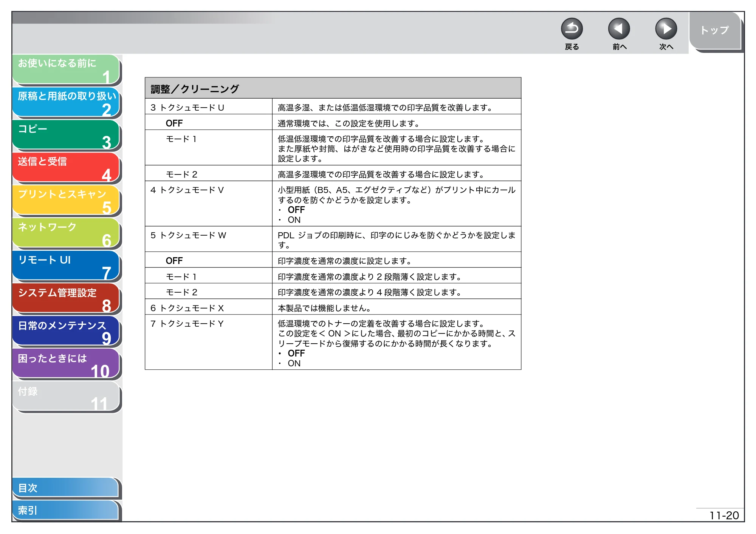Open chapter 4 送信と受信
756x534 pixels.
66,167
